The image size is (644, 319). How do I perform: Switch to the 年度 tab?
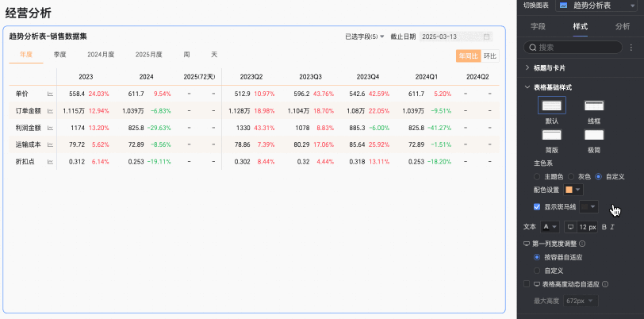coord(26,55)
